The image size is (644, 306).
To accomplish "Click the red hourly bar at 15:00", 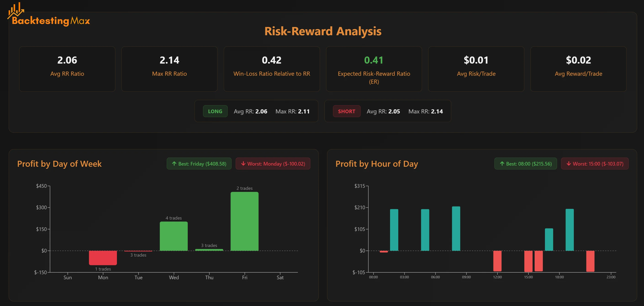I will [528, 261].
